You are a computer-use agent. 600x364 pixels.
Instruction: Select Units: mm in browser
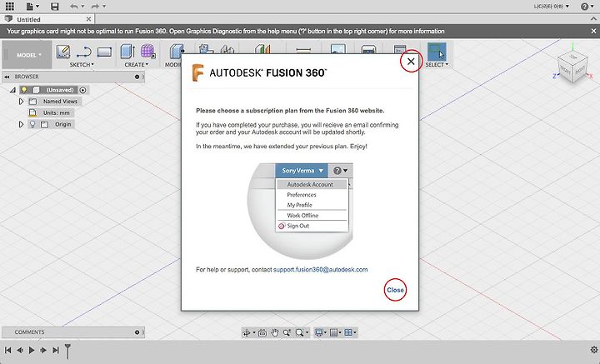[x=56, y=112]
